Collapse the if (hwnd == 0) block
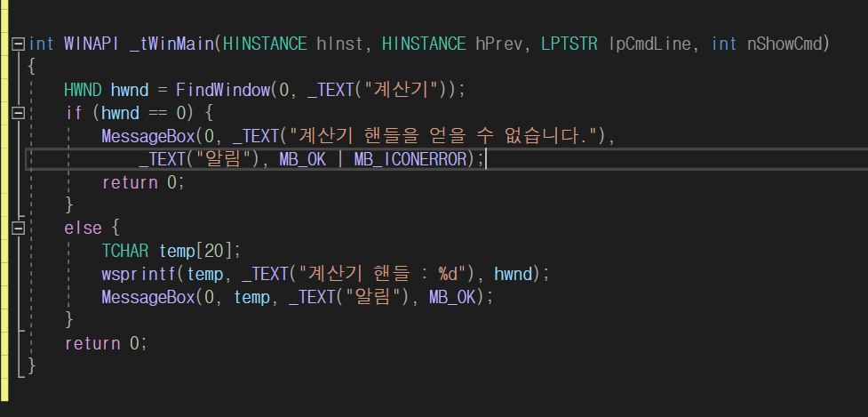868x417 pixels. click(19, 112)
